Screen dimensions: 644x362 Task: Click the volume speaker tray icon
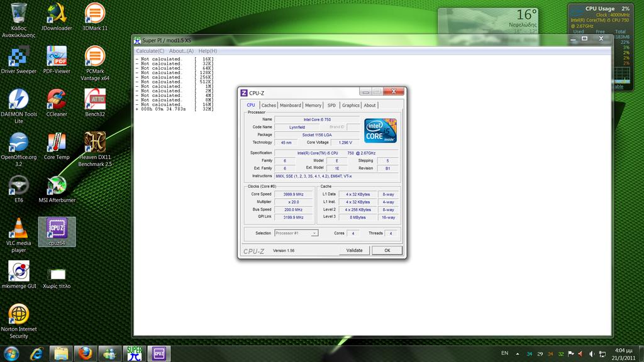591,354
